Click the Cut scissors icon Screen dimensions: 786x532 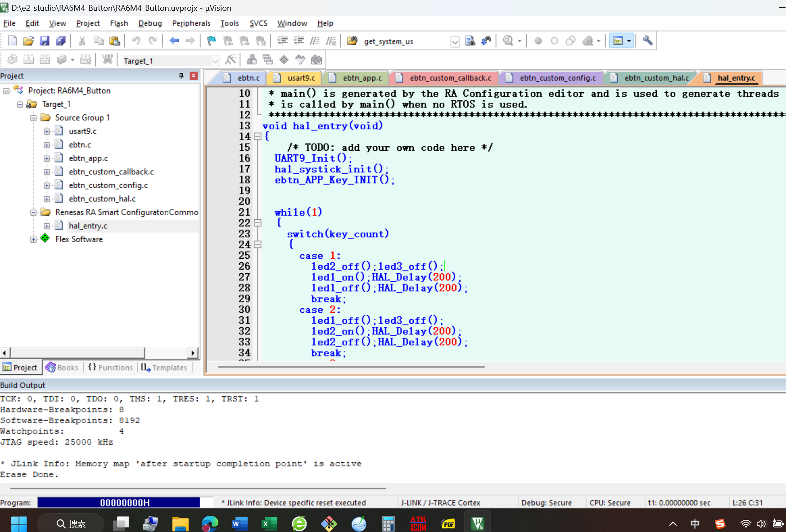coord(82,41)
